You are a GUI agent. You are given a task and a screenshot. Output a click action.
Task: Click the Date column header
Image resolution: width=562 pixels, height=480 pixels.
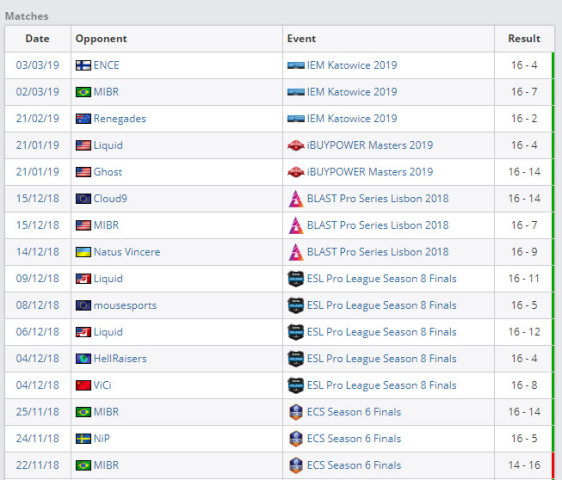click(x=37, y=39)
